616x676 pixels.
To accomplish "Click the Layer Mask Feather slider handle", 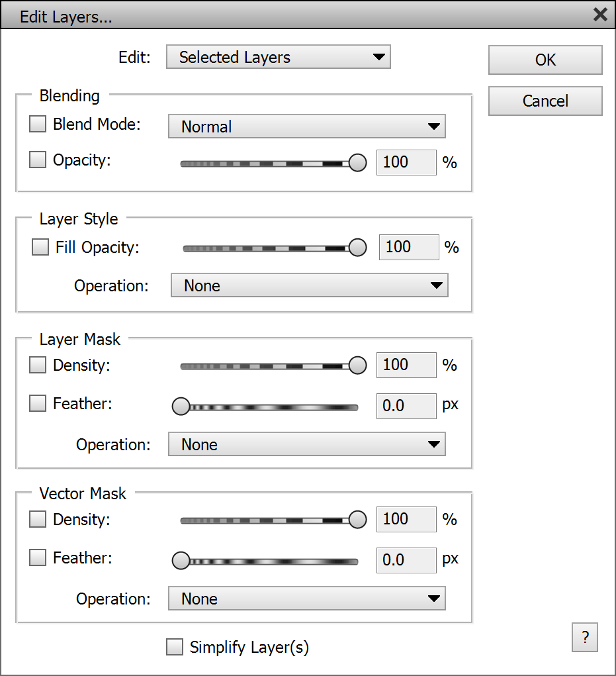I will 181,407.
